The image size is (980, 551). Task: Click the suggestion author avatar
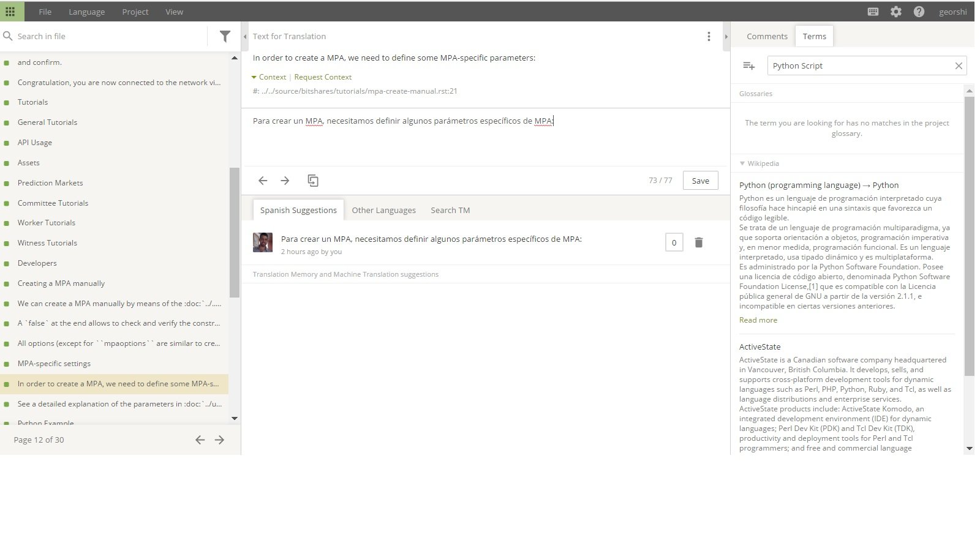pos(263,242)
